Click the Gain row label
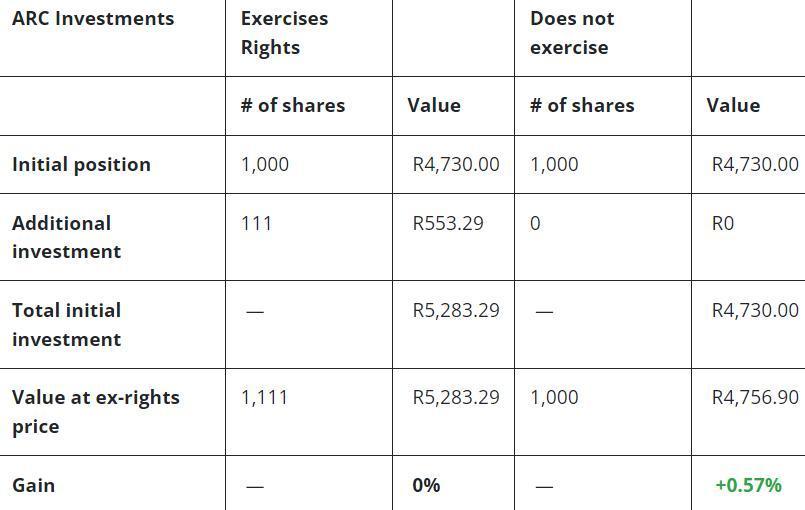This screenshot has width=805, height=510. click(34, 486)
